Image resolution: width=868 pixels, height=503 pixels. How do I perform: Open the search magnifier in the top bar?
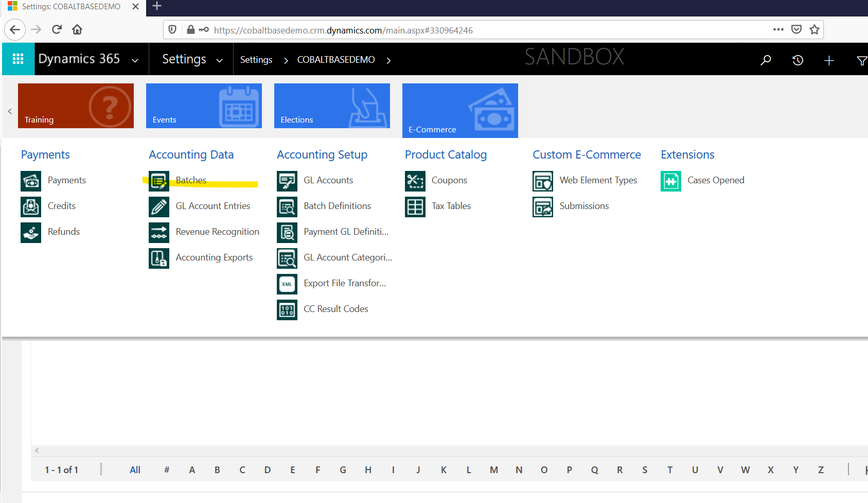coord(766,60)
